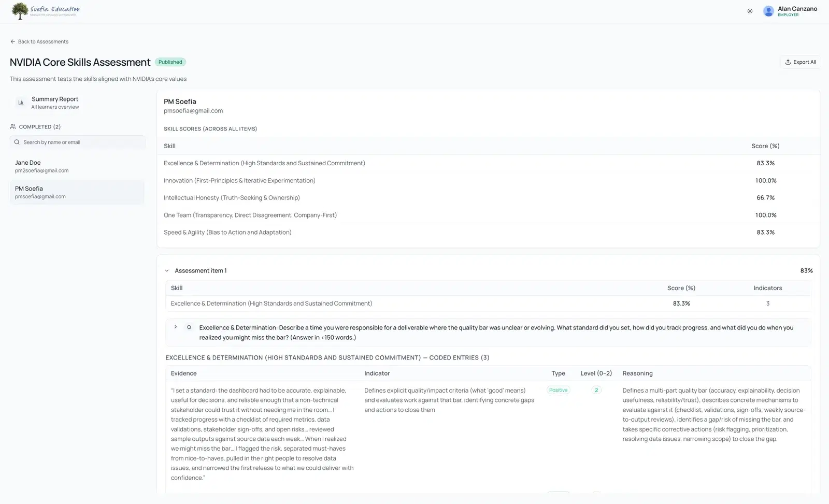
Task: Click the One Team skill row
Action: click(488, 215)
